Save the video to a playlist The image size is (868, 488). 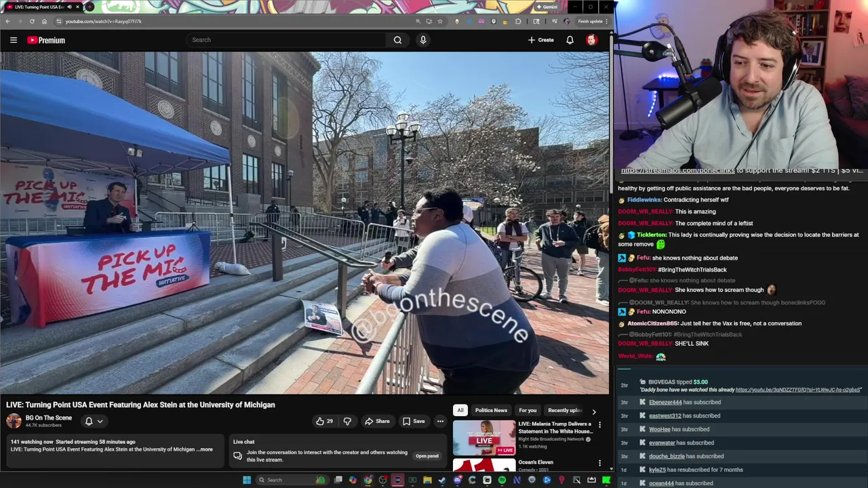[x=413, y=421]
